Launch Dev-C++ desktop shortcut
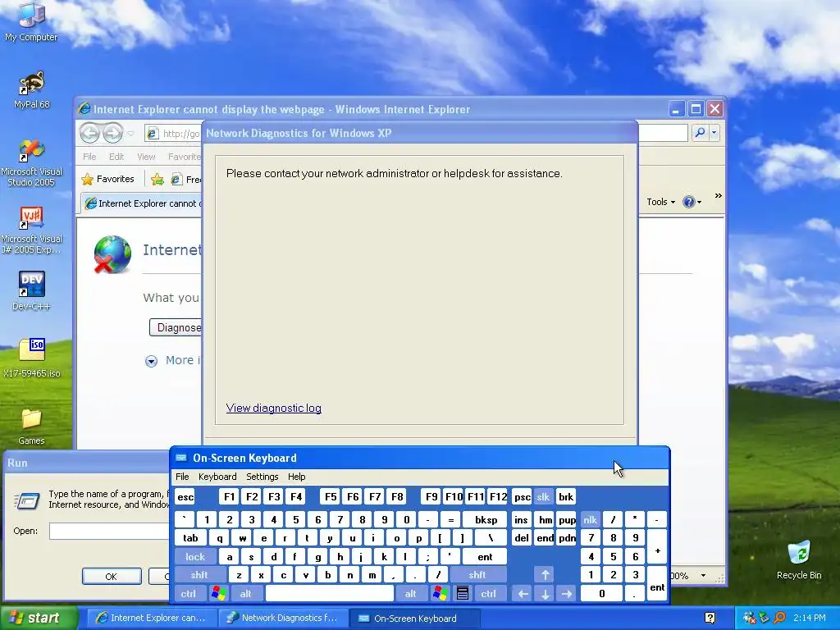840x630 pixels. [31, 291]
